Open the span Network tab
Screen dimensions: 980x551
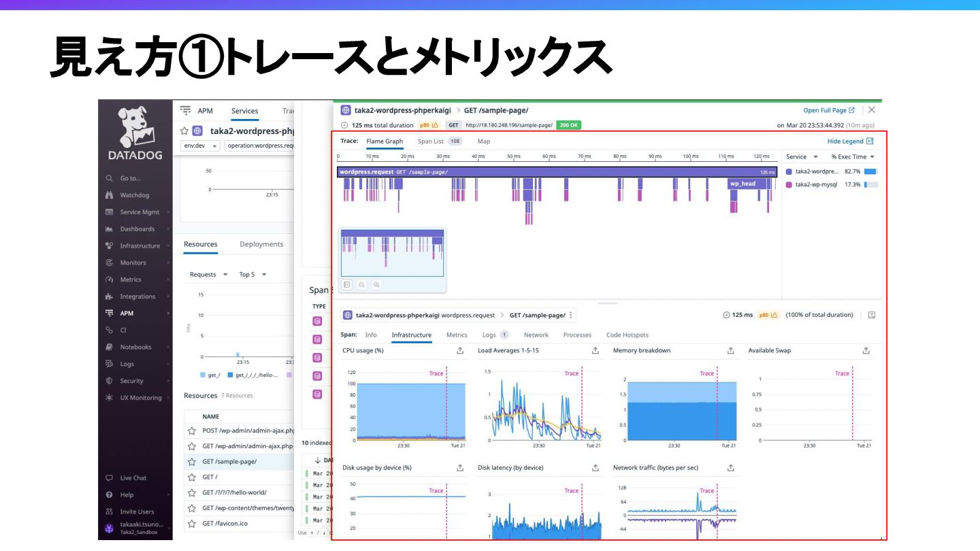click(x=536, y=335)
